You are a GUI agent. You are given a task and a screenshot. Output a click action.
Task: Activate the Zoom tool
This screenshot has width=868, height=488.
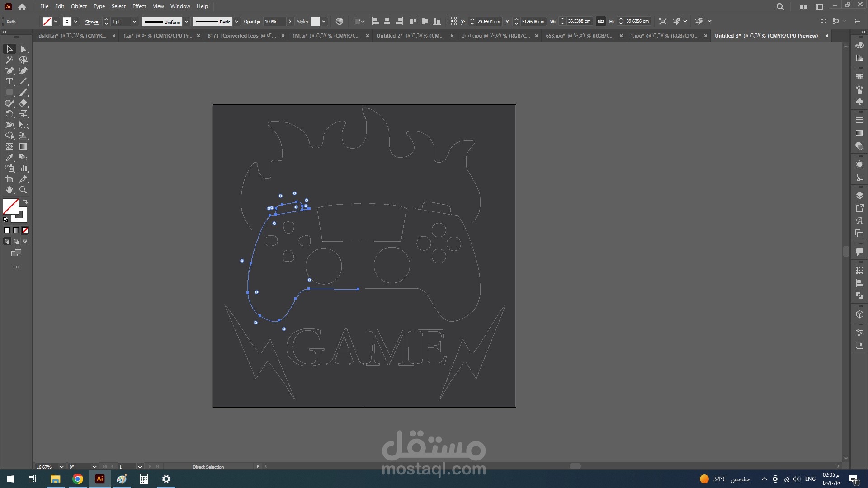point(24,190)
